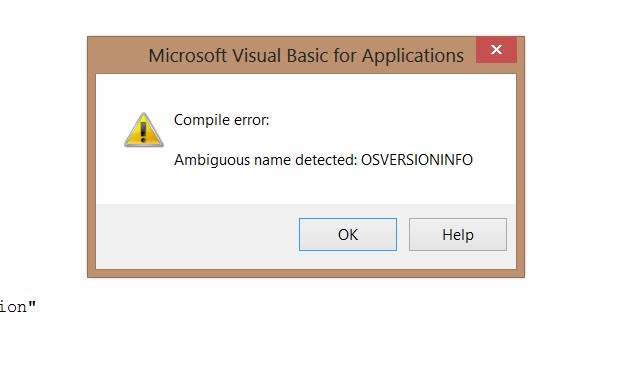Image resolution: width=639 pixels, height=380 pixels.
Task: Click the word Visual in the title bar
Action: 257,55
